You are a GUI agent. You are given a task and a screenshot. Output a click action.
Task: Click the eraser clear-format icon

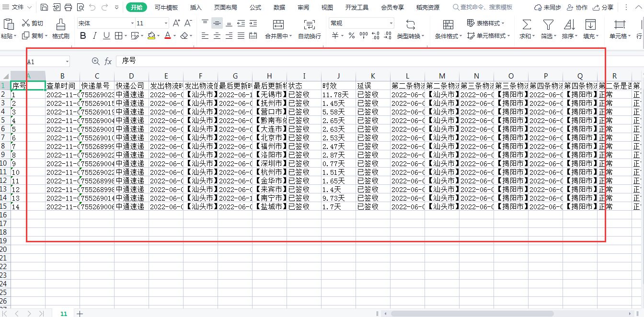[x=184, y=36]
